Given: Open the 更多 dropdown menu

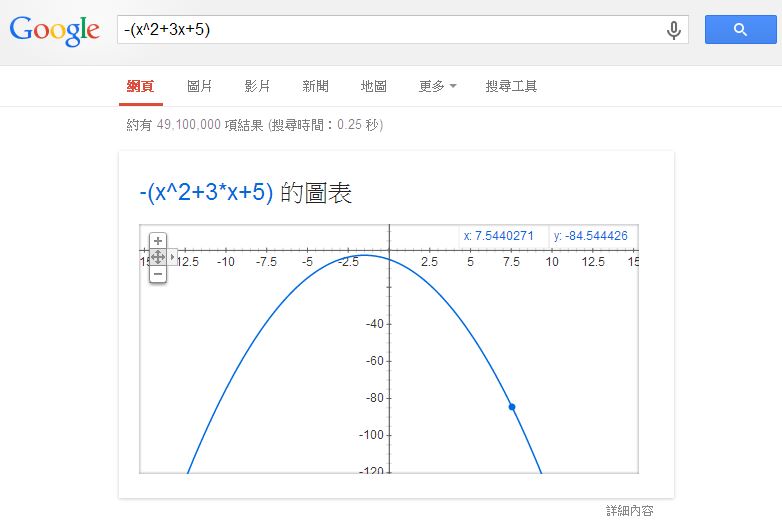Looking at the screenshot, I should [x=437, y=86].
